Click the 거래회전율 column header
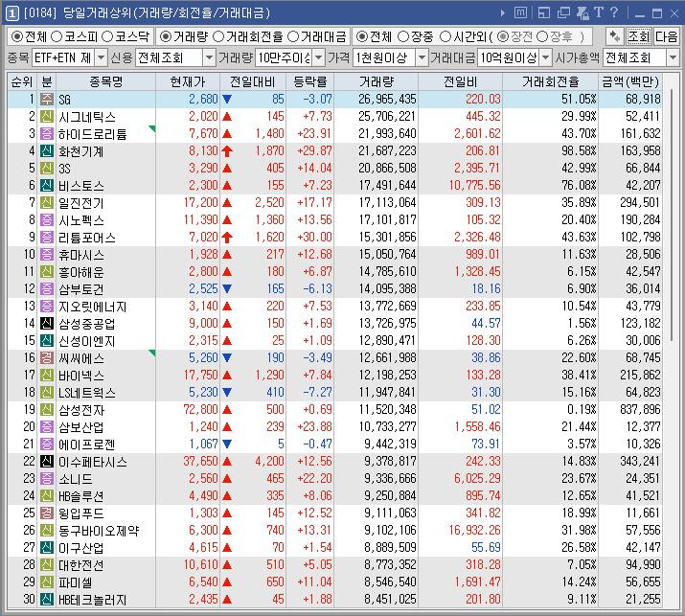 click(x=550, y=81)
